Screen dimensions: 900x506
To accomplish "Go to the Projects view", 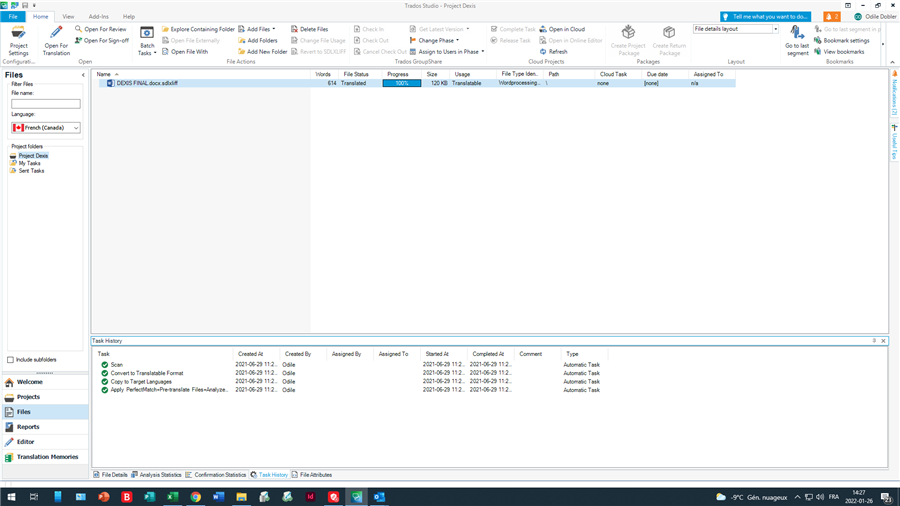I will (45, 396).
